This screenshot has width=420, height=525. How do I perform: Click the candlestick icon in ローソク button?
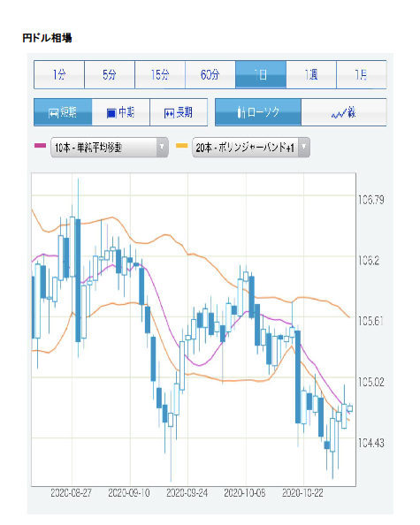pyautogui.click(x=241, y=112)
